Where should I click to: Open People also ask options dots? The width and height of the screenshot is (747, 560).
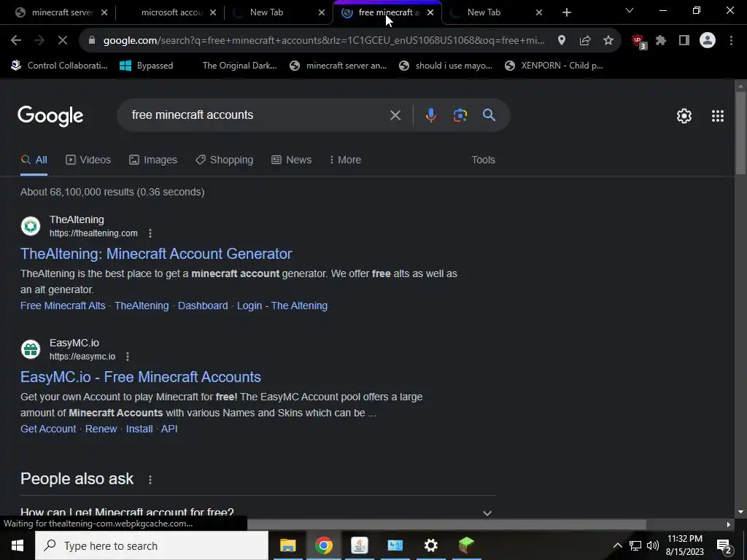(x=150, y=480)
